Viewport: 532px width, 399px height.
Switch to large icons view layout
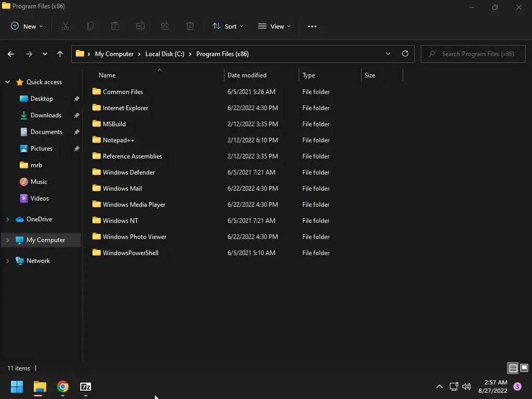[524, 368]
